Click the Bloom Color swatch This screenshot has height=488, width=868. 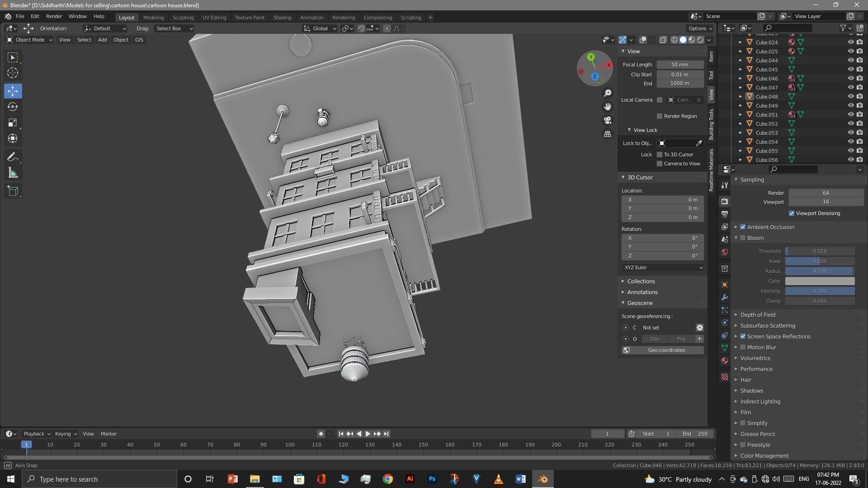[820, 281]
